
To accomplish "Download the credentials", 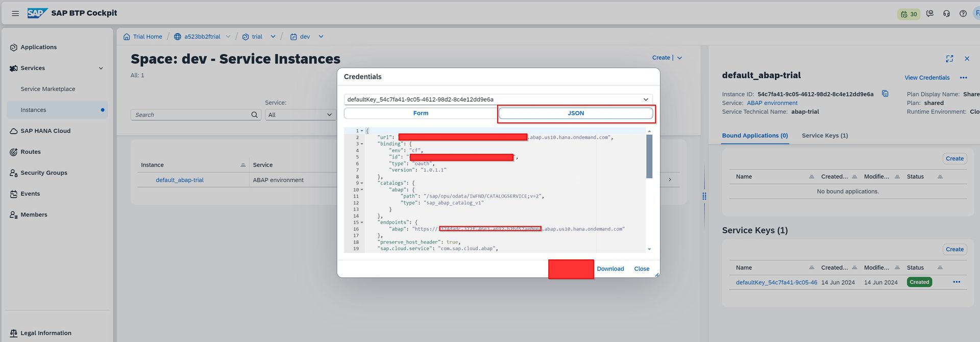I will (x=610, y=269).
